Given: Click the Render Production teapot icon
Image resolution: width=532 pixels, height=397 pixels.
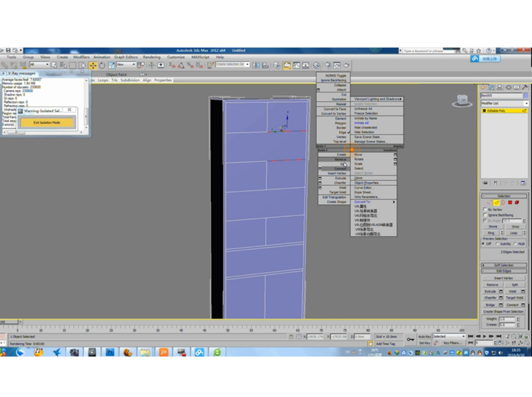Looking at the screenshot, I should tap(346, 65).
